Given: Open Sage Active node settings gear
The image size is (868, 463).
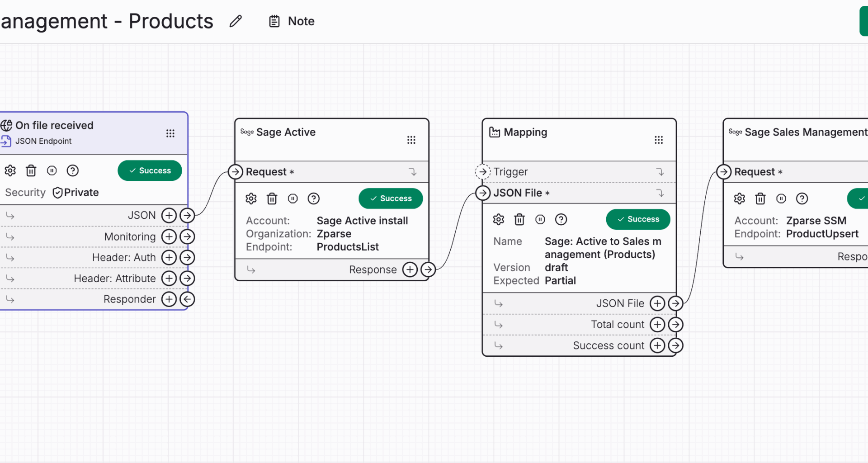Looking at the screenshot, I should [x=251, y=198].
